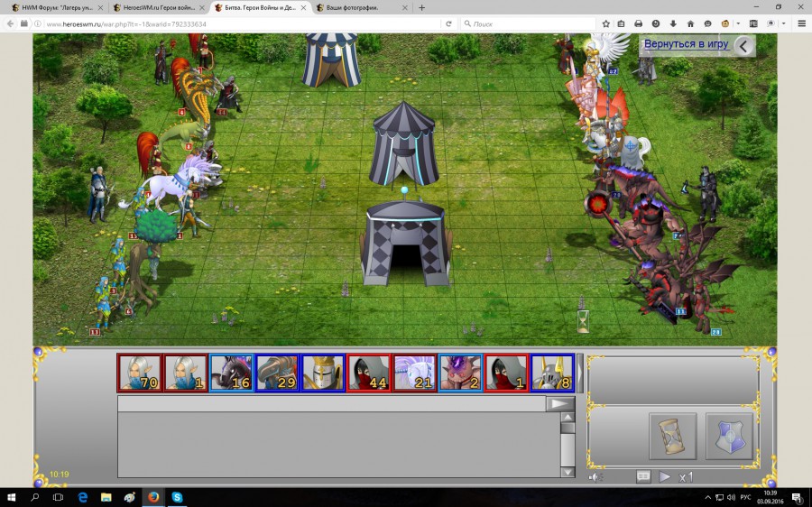
Task: Click the Вернуться в игру link
Action: tap(687, 44)
